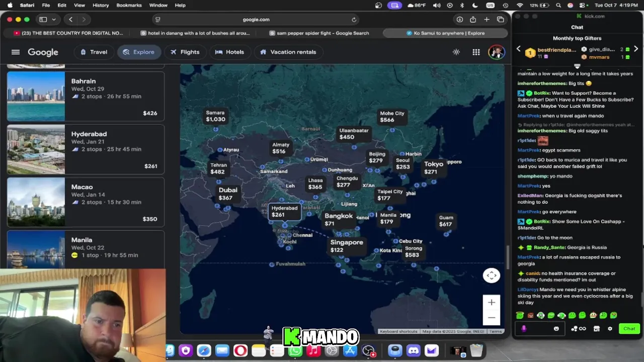
Task: Select the Explore tab
Action: click(x=139, y=52)
